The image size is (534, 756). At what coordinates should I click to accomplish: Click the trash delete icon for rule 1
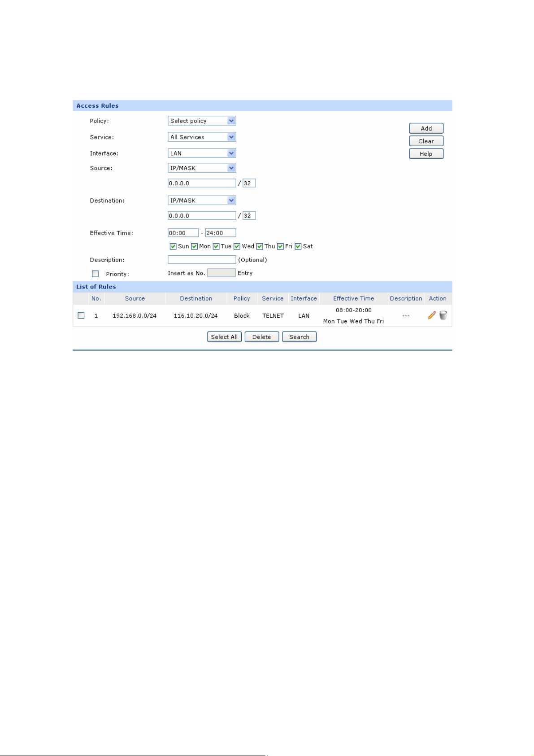[x=443, y=315]
